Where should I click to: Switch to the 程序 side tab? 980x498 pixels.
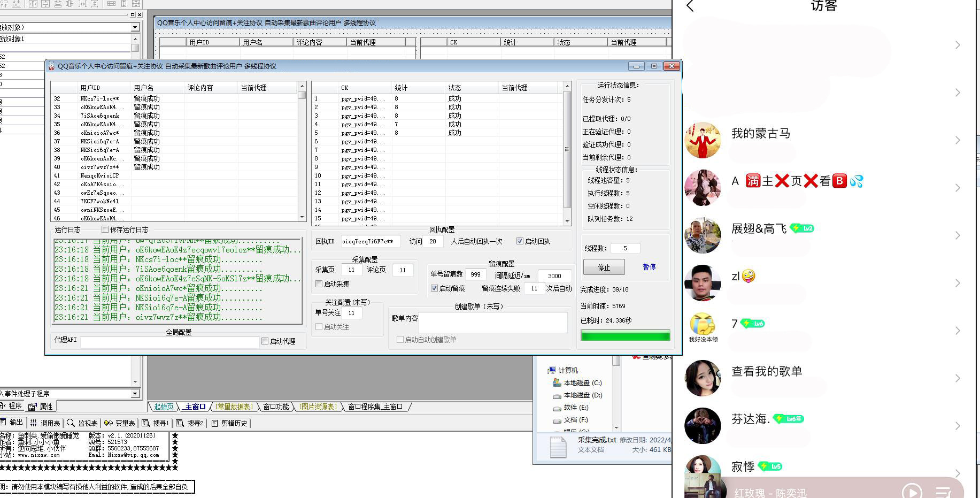[12, 406]
